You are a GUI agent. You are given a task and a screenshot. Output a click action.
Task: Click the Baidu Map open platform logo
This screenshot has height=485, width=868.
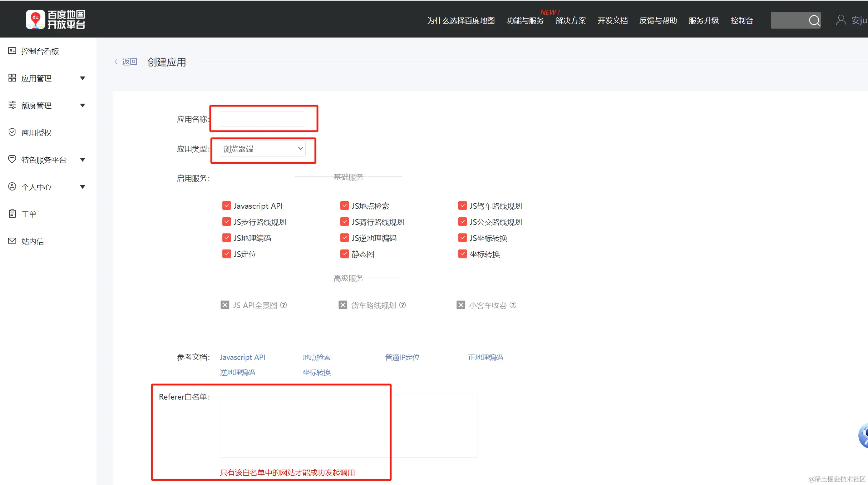(55, 20)
